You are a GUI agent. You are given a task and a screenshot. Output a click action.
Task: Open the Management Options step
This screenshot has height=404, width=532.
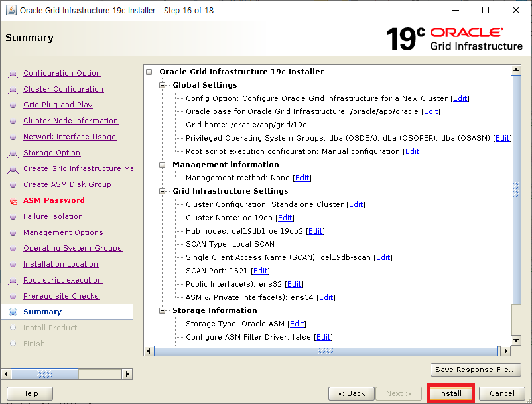[x=63, y=232]
